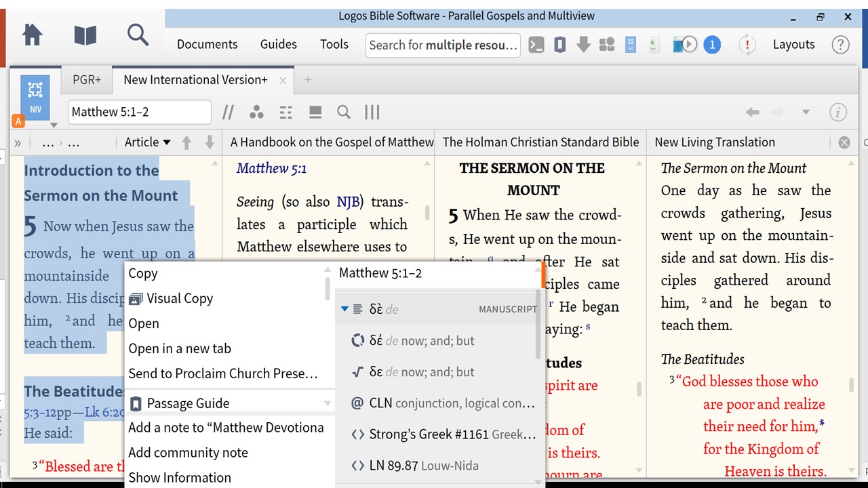Select Visual Copy from context menu
Screen dimensions: 868x488
point(180,298)
